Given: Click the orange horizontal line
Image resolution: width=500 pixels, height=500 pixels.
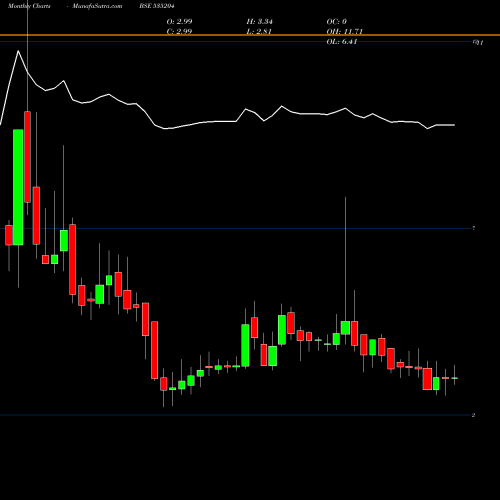Looking at the screenshot, I should point(250,35).
